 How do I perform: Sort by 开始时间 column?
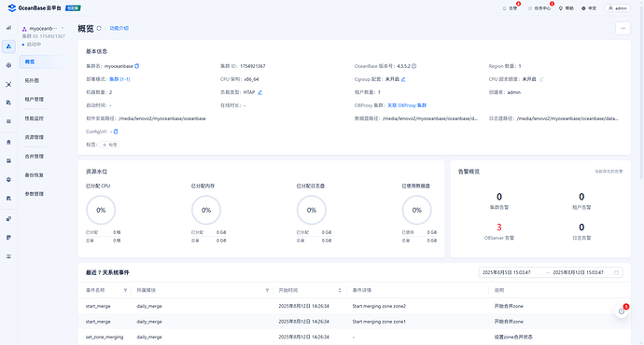pyautogui.click(x=340, y=290)
